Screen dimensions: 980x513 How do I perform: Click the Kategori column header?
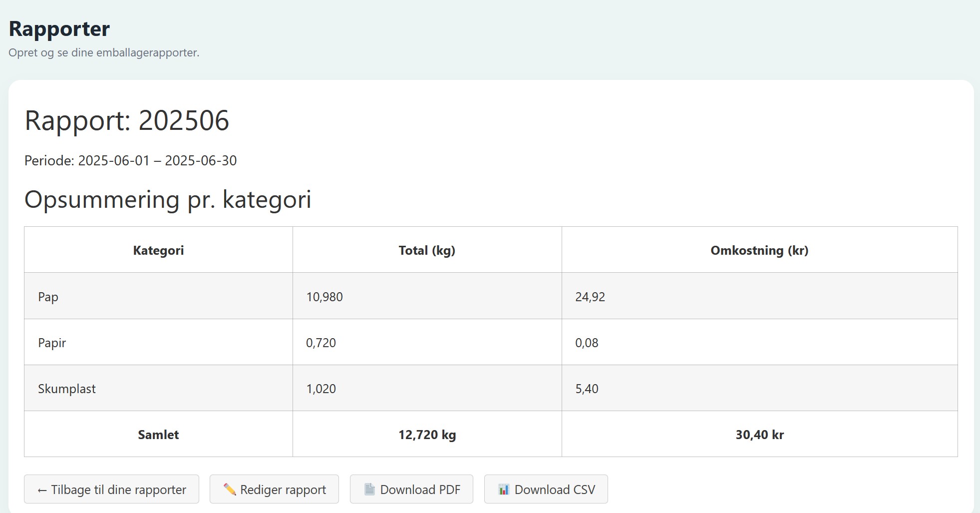(158, 250)
